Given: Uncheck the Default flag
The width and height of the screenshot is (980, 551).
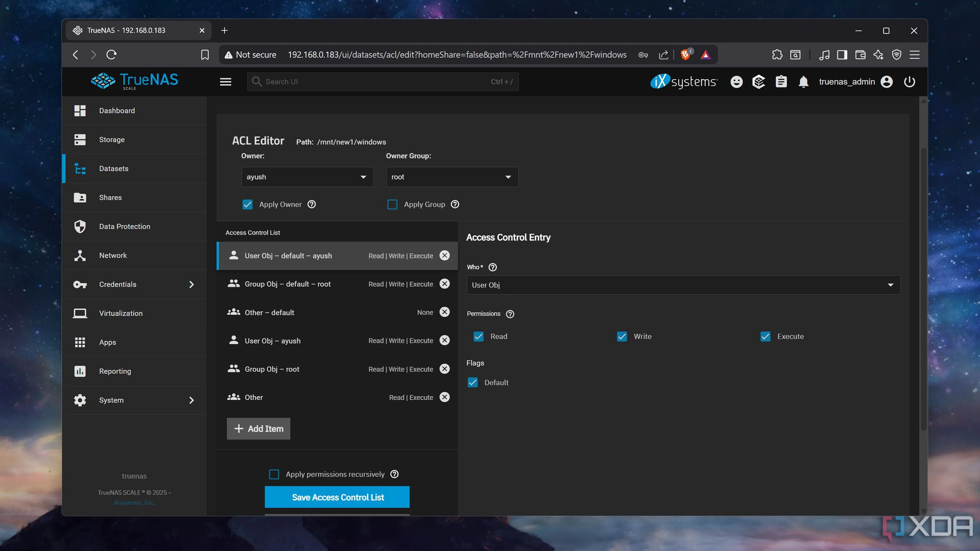Looking at the screenshot, I should 472,383.
